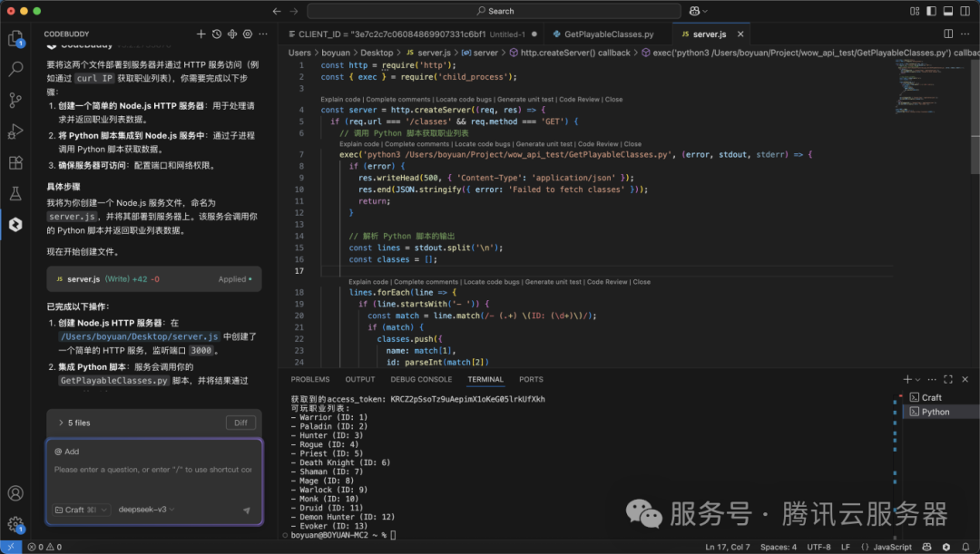Open the new terminal launch profile dropdown
980x554 pixels.
click(917, 380)
